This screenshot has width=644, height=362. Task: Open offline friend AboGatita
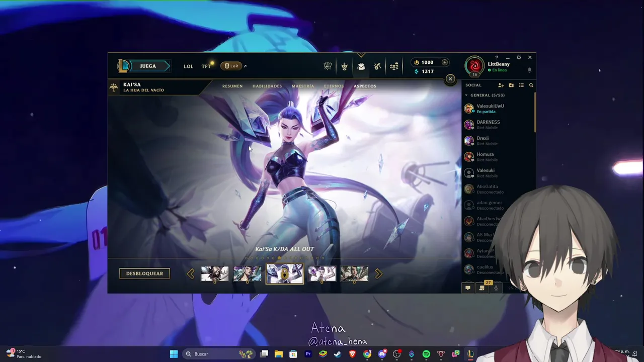(498, 189)
